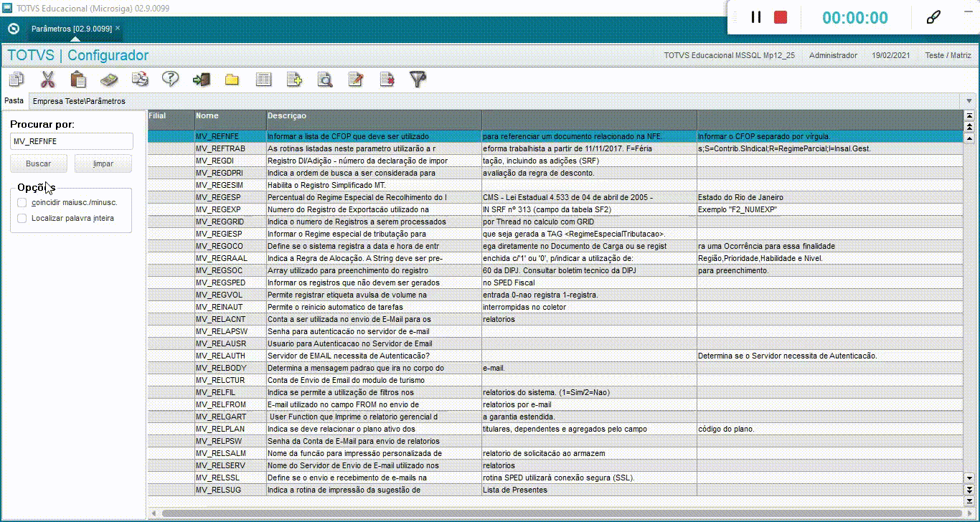Close the Parâmetros tab
980x522 pixels.
click(x=118, y=28)
